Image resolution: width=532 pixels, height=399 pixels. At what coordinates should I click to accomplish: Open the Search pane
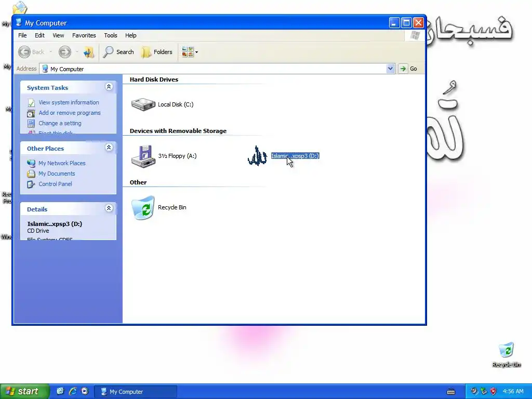coord(119,52)
